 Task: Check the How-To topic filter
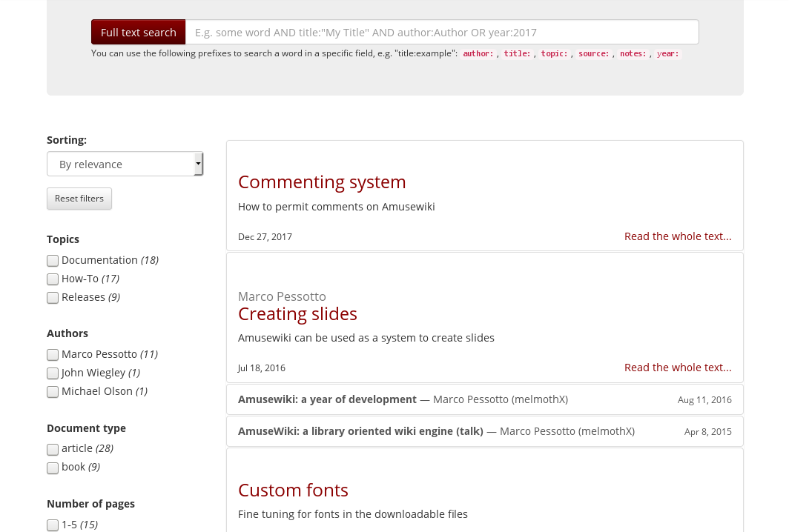tap(53, 279)
